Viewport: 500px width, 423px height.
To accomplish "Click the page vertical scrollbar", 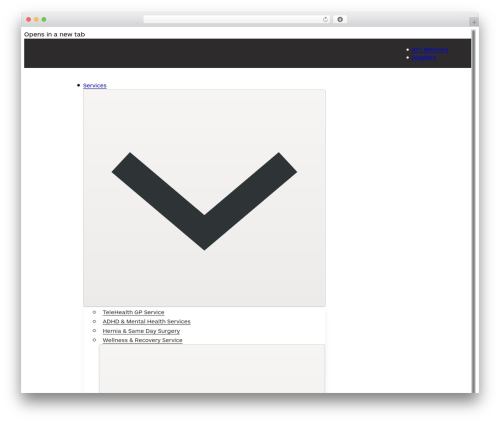I will 473,211.
